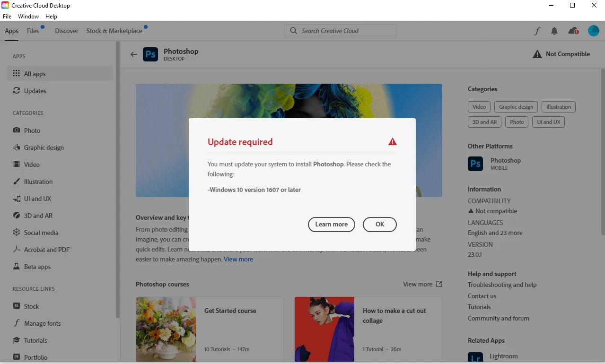This screenshot has height=364, width=605.
Task: Click the Updates refresh icon
Action: click(x=17, y=91)
